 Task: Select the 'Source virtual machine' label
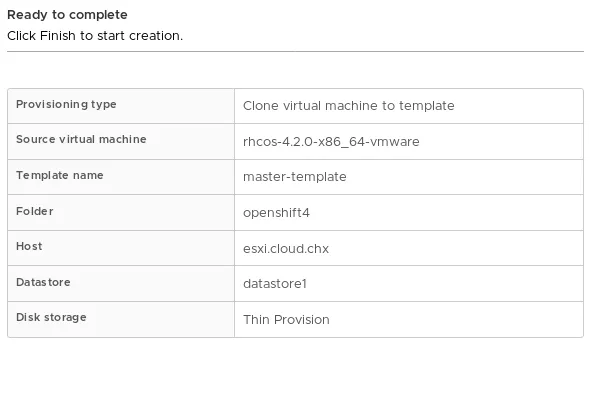[x=81, y=140]
